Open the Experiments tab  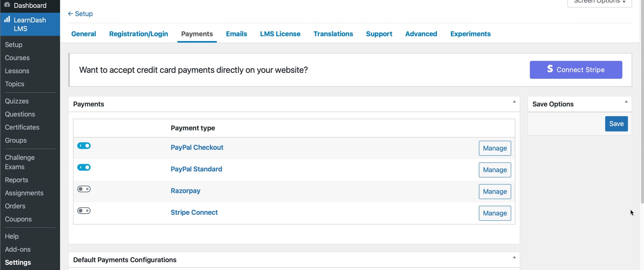coord(470,34)
